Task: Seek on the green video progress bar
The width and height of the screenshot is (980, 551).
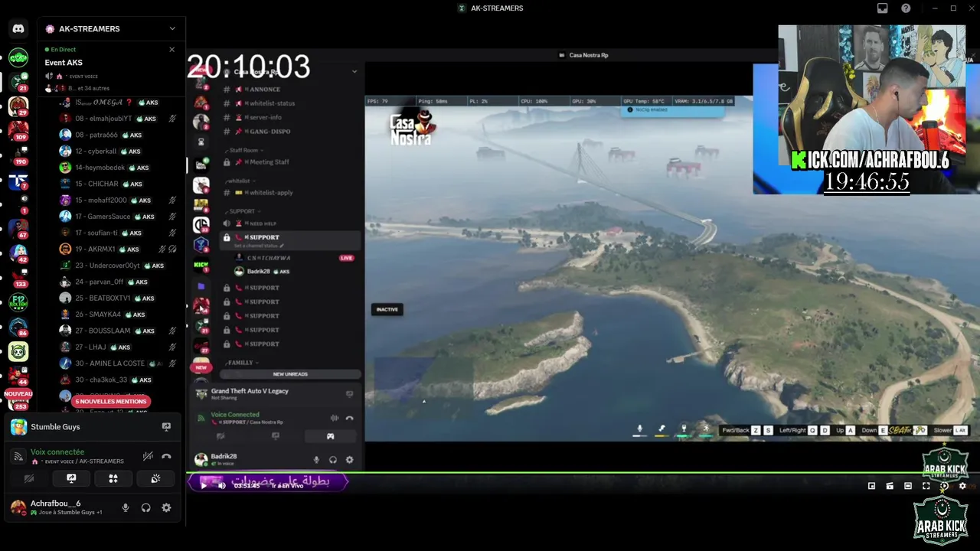Action: 583,473
